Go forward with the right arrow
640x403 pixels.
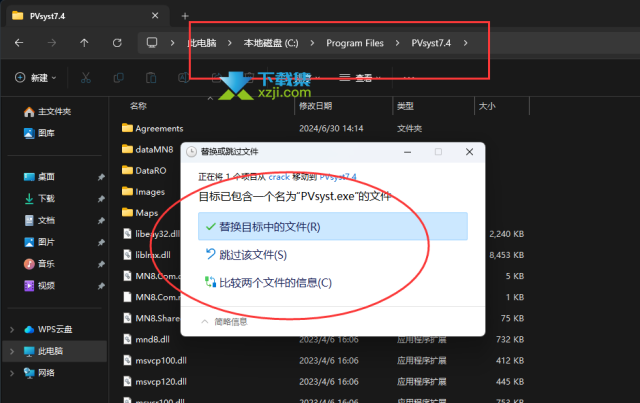click(x=51, y=43)
